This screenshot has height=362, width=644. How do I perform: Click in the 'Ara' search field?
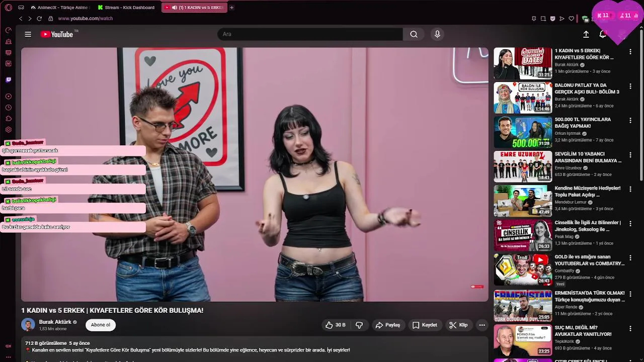click(x=310, y=34)
